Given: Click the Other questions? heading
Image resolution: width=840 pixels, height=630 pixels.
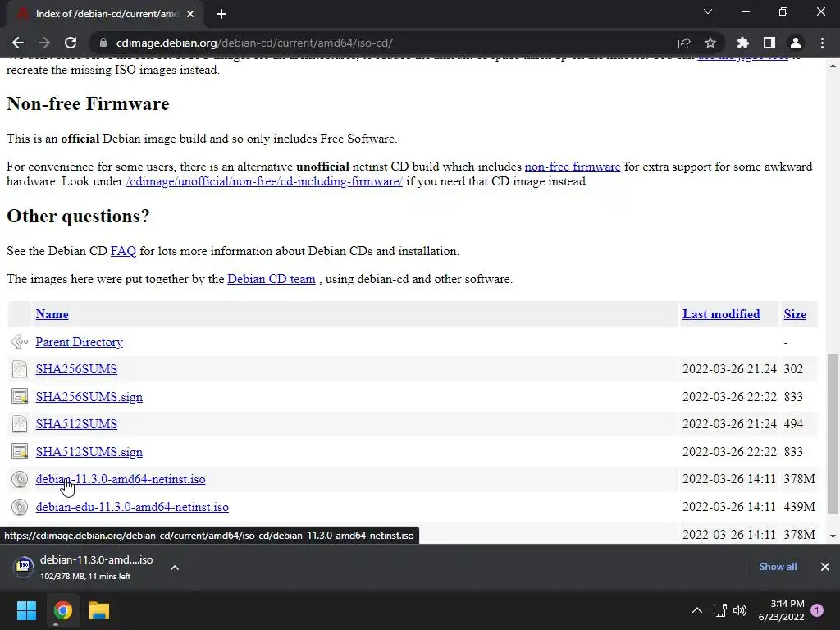Looking at the screenshot, I should click(78, 217).
